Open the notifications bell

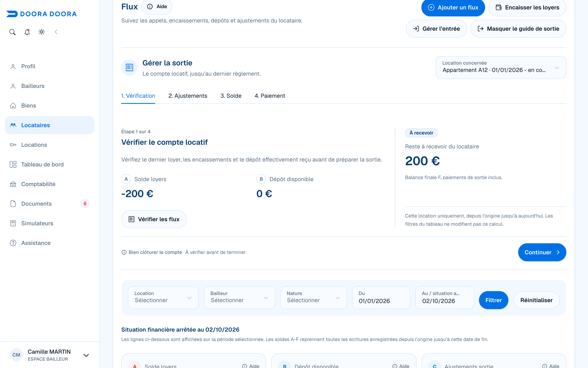pos(27,32)
